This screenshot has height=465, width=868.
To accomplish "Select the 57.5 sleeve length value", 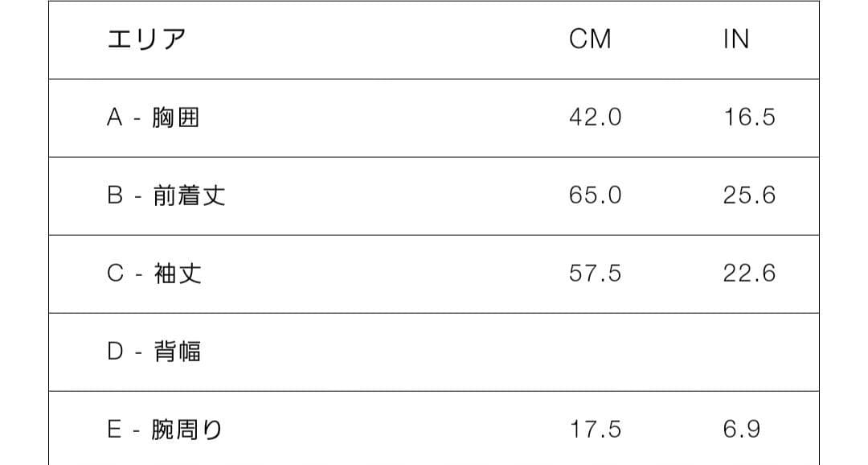I will point(595,274).
